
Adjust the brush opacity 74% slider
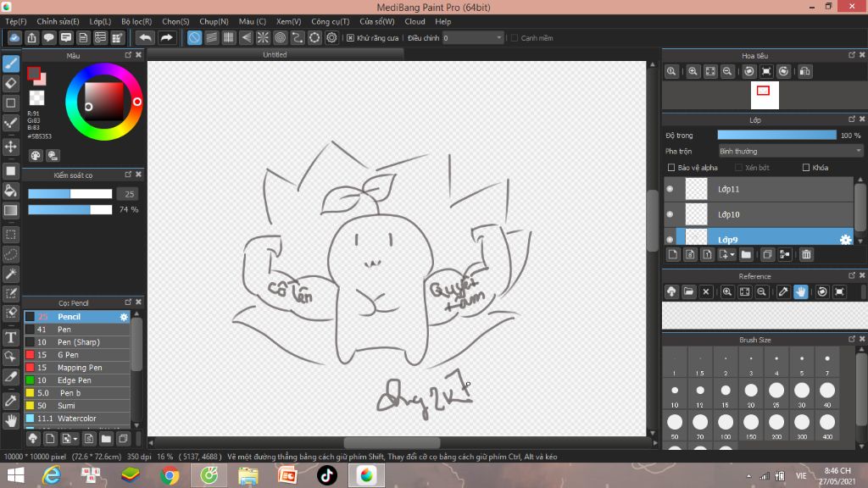tap(70, 210)
